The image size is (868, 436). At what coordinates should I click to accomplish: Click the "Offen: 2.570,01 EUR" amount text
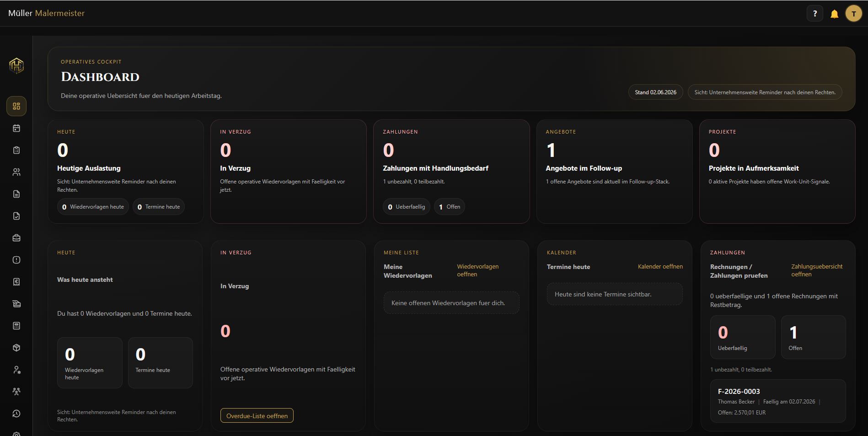741,412
